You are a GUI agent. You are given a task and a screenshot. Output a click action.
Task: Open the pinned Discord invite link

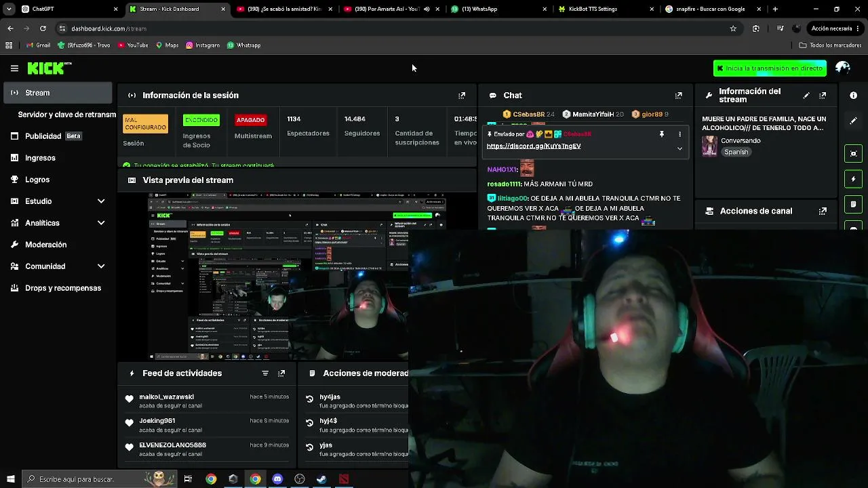point(534,146)
